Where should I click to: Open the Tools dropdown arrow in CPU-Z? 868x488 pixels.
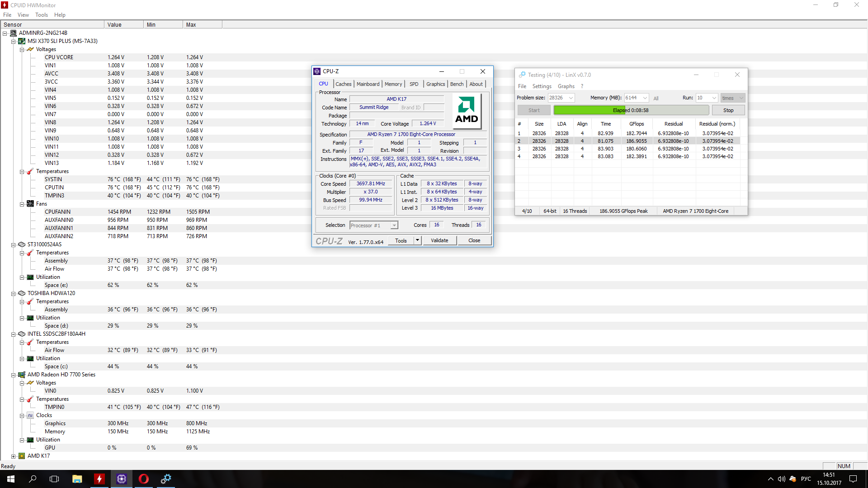417,240
